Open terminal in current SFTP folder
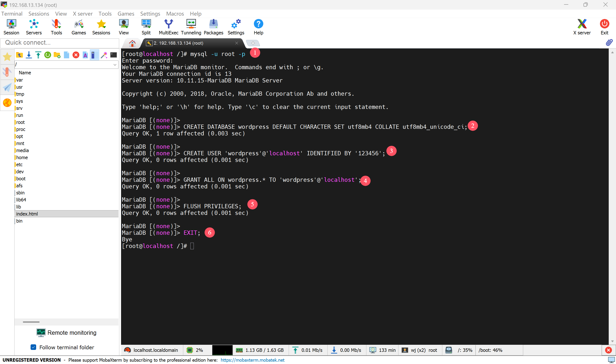This screenshot has height=364, width=616. click(x=113, y=55)
